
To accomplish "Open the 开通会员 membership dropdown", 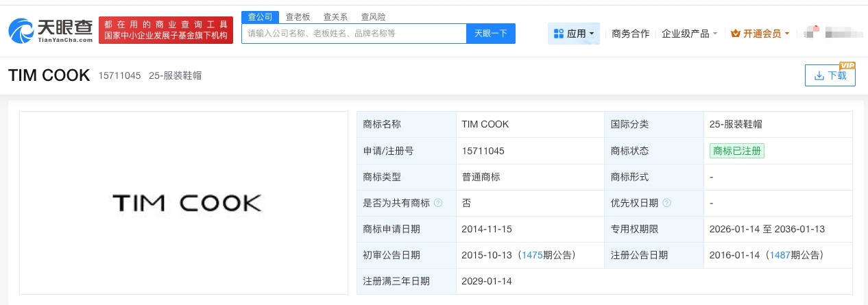I will pos(760,33).
